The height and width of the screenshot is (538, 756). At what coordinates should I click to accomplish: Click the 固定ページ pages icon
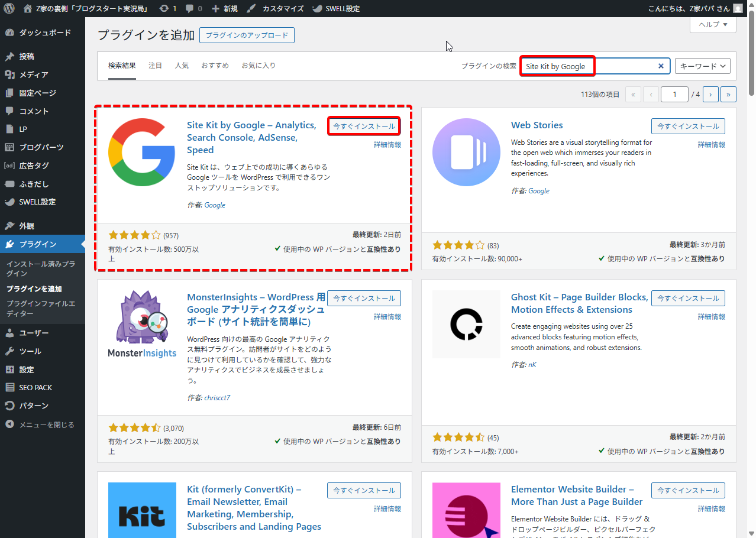(x=9, y=93)
